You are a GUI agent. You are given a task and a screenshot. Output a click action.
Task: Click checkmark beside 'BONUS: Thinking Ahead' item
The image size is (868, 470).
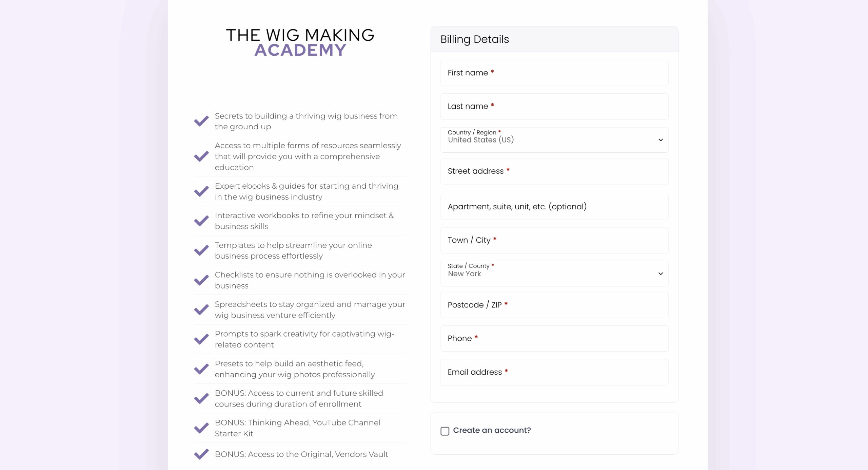tap(201, 428)
